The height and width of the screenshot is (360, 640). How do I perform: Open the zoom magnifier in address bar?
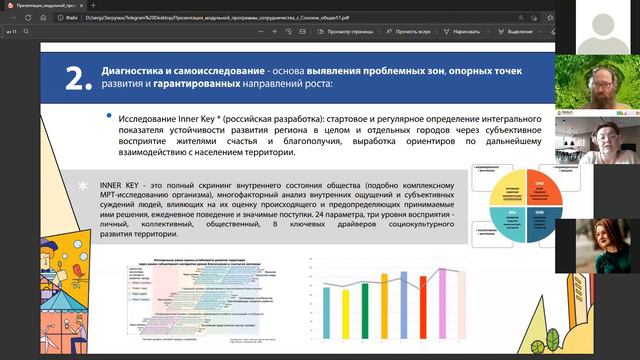pos(521,18)
